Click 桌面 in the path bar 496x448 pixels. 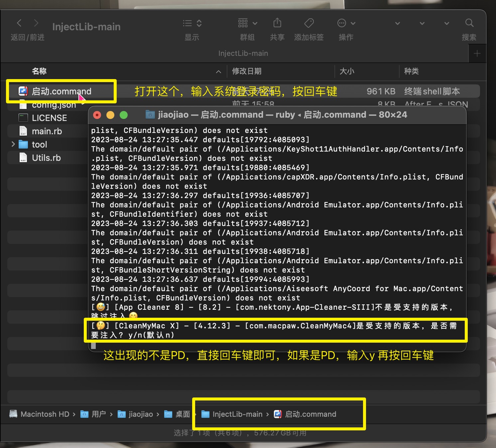(x=179, y=414)
